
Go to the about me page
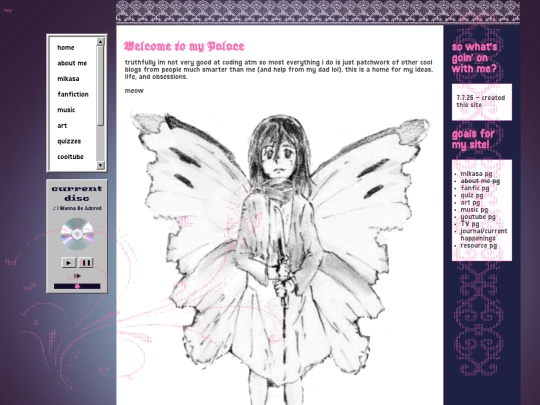(72, 63)
